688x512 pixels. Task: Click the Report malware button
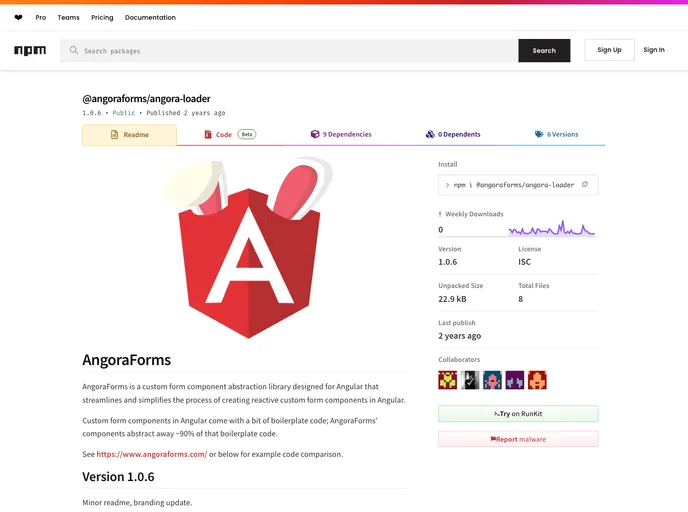point(518,439)
